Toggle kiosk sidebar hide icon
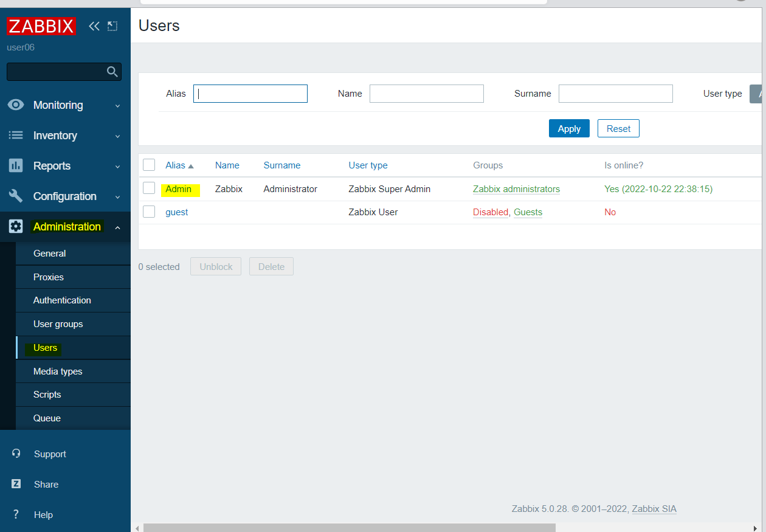This screenshot has height=532, width=766. pyautogui.click(x=112, y=26)
